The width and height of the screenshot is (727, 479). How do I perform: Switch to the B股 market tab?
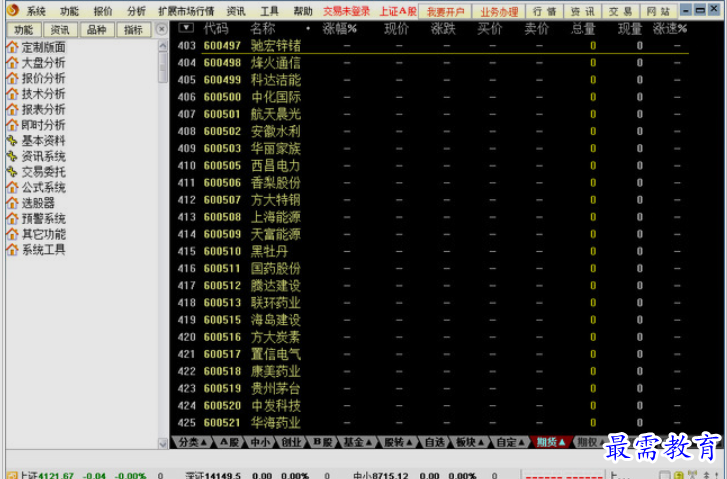tap(322, 442)
